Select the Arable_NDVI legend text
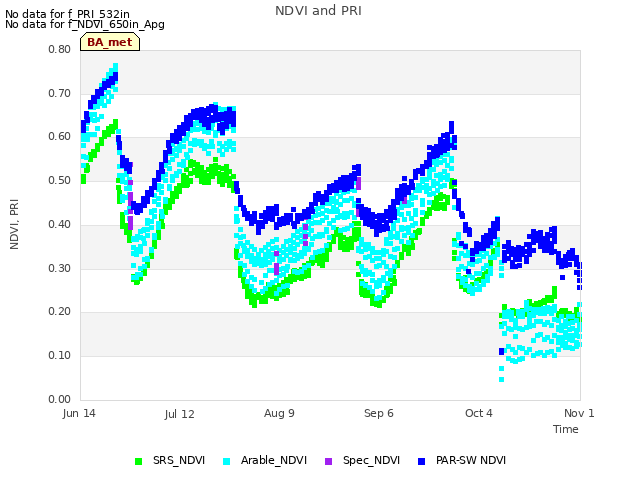640x480 pixels. click(x=274, y=460)
